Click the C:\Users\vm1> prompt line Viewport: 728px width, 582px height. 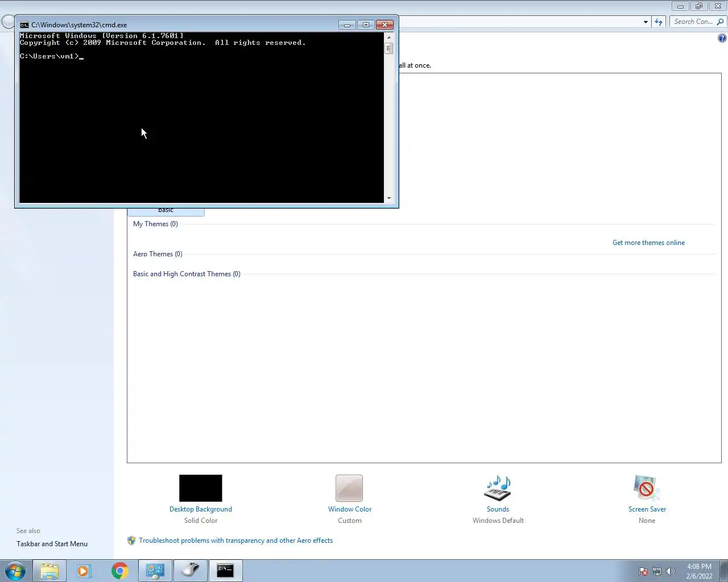52,56
